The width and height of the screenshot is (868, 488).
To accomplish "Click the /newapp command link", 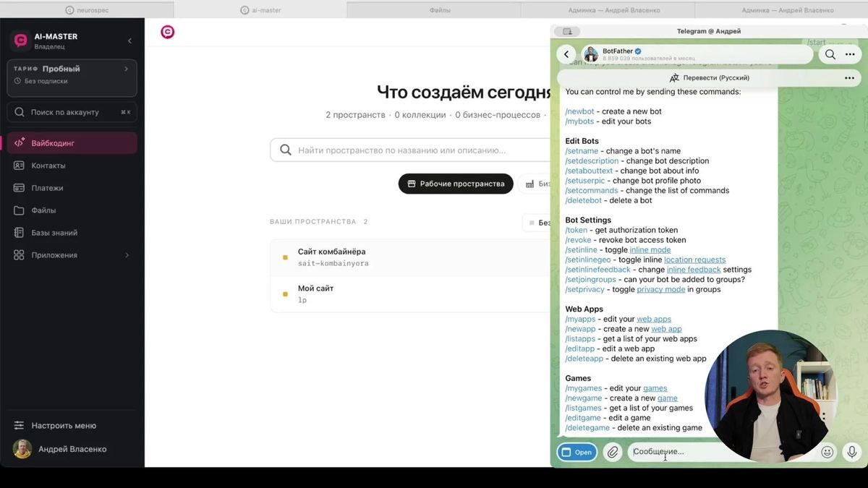I will 583,329.
